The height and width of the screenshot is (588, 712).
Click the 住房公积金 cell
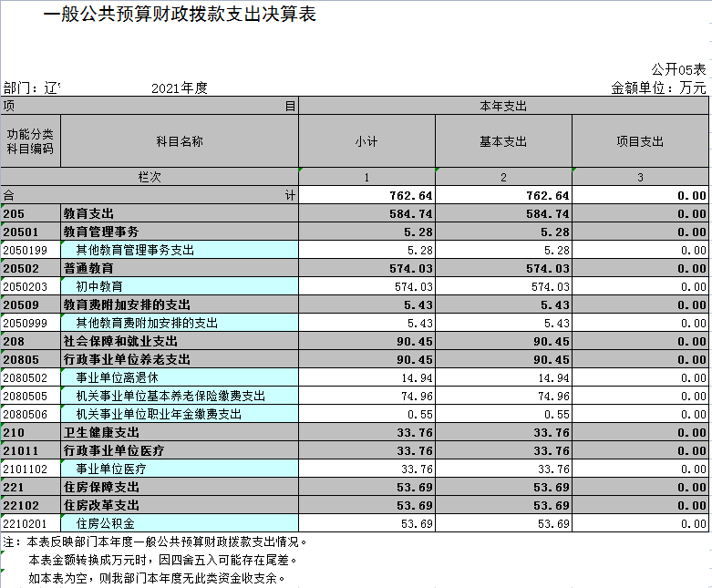[180, 523]
